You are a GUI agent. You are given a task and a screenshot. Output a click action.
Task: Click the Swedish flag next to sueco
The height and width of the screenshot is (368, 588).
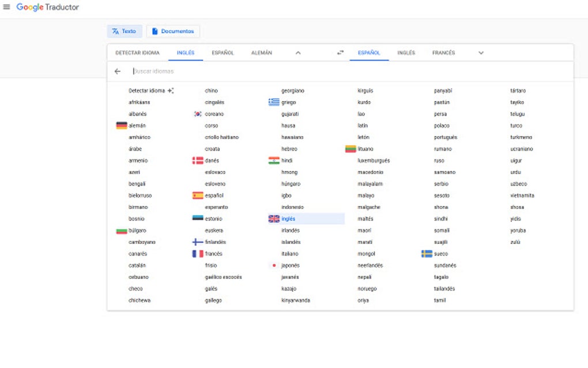tap(427, 254)
